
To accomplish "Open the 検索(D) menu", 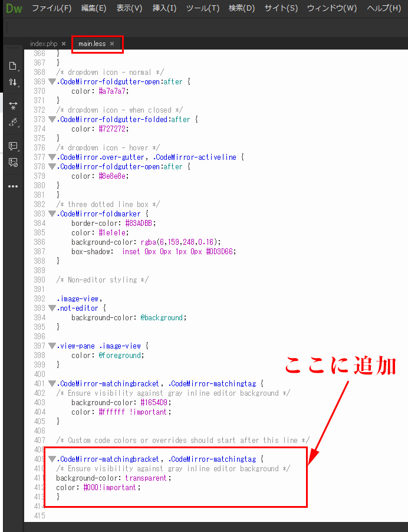I will (242, 8).
